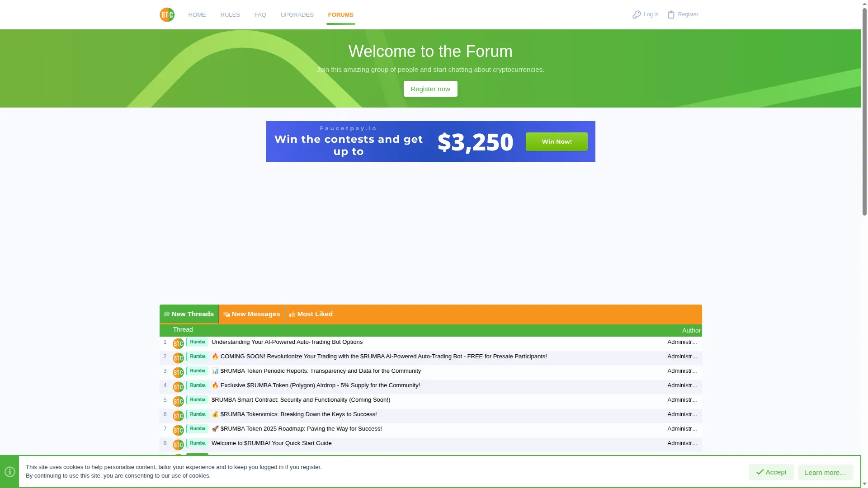
Task: Click the Register now button
Action: click(430, 89)
